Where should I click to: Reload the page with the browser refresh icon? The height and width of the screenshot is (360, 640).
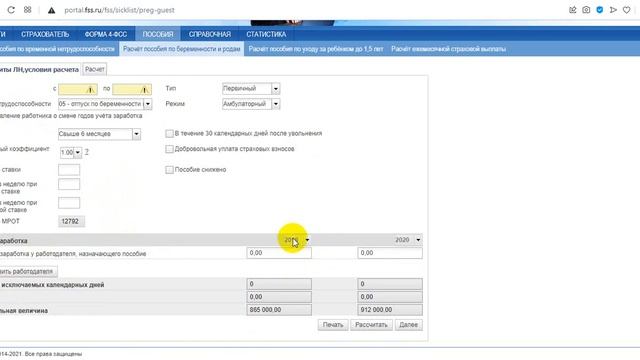pos(11,10)
